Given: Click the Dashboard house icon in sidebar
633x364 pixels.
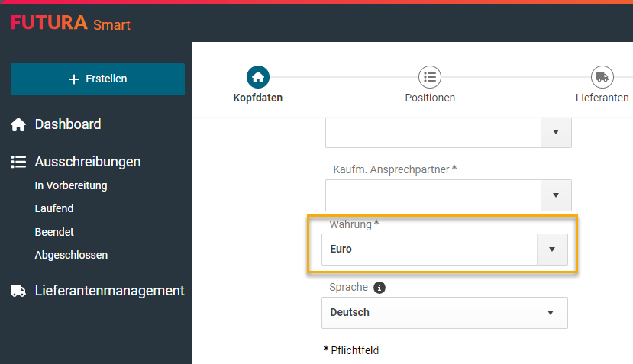Looking at the screenshot, I should [x=18, y=124].
